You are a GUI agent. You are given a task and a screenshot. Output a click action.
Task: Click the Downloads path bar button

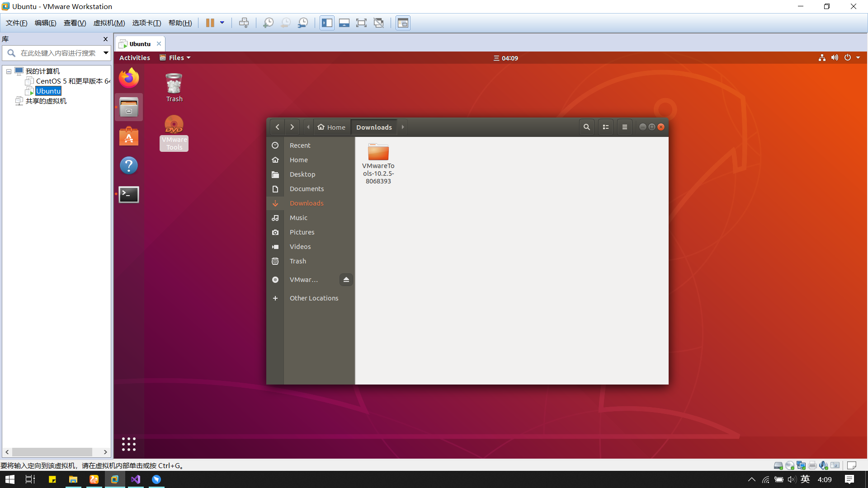[x=374, y=127]
